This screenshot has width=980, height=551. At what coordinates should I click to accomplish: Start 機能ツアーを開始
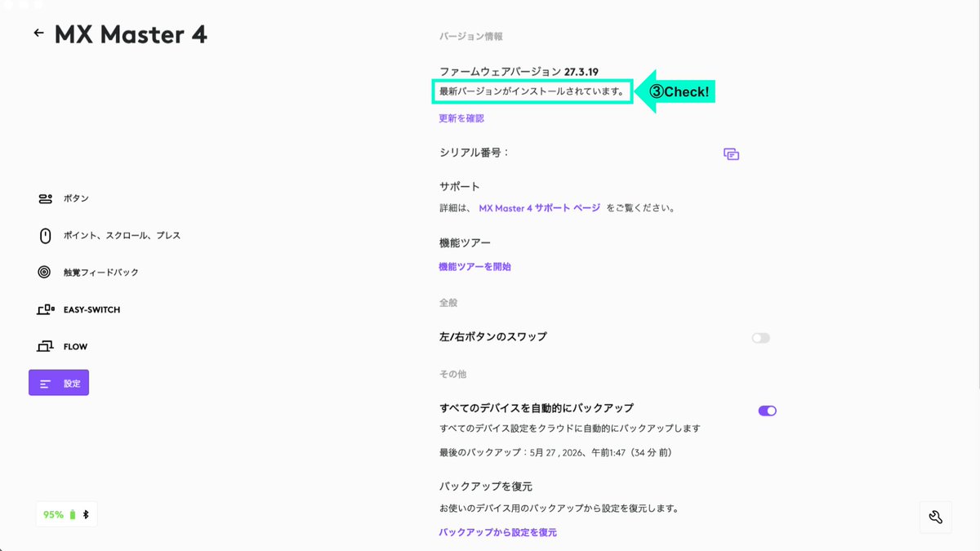click(474, 266)
